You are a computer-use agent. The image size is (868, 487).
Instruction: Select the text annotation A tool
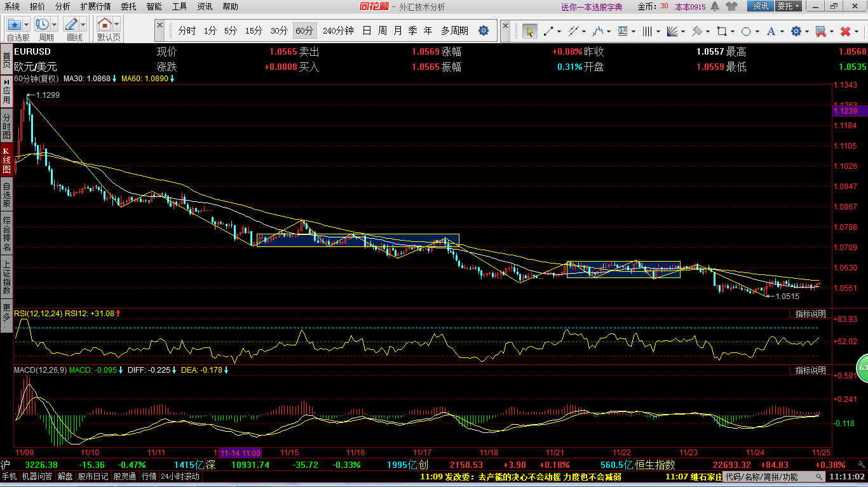pos(771,31)
